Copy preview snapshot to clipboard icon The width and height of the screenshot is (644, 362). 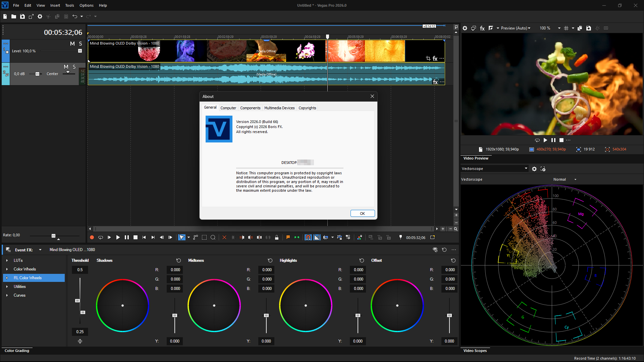(580, 28)
